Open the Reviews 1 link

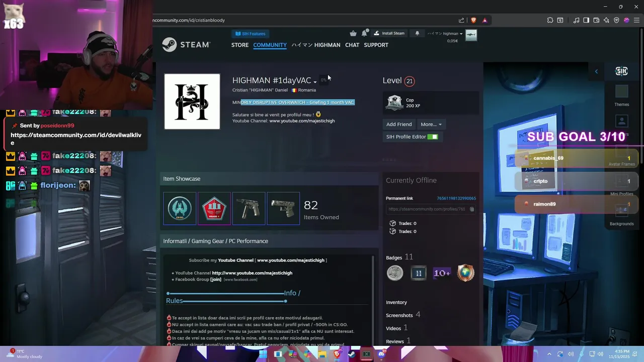pos(398,341)
